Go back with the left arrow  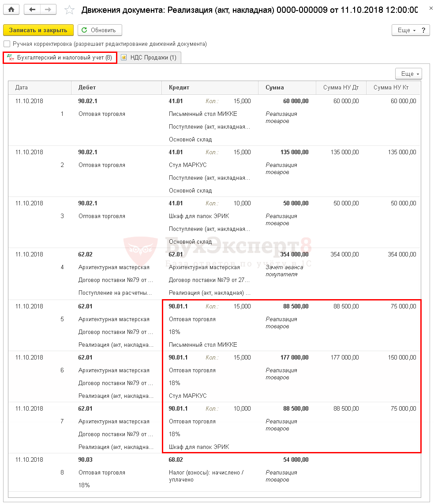pyautogui.click(x=32, y=9)
